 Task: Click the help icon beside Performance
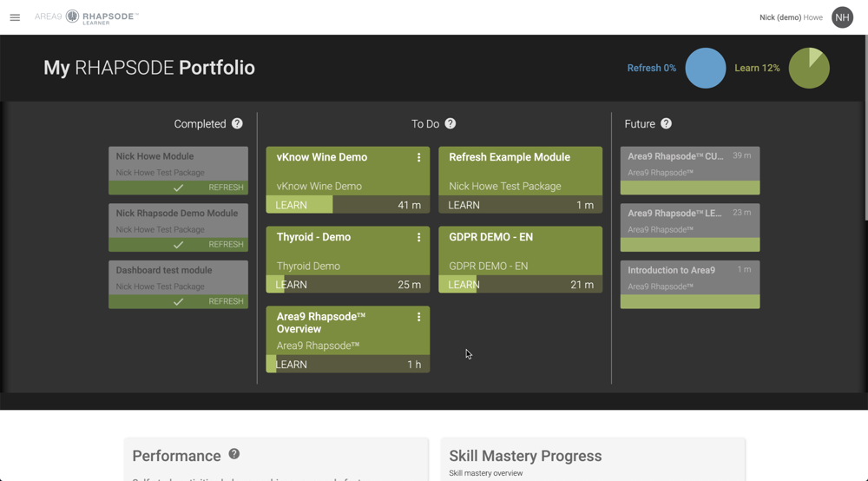[x=234, y=454]
